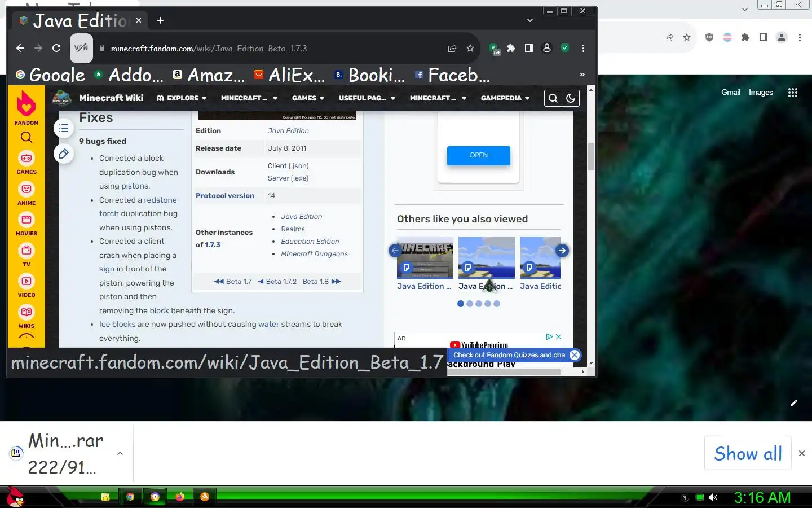Open Firefox from the taskbar
The image size is (812, 508).
180,497
